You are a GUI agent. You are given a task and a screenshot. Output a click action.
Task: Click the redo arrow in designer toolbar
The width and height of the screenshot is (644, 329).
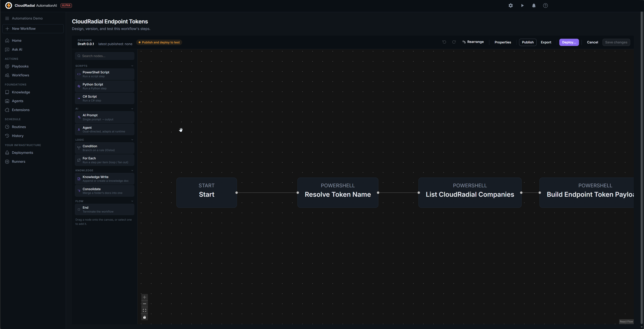point(454,42)
